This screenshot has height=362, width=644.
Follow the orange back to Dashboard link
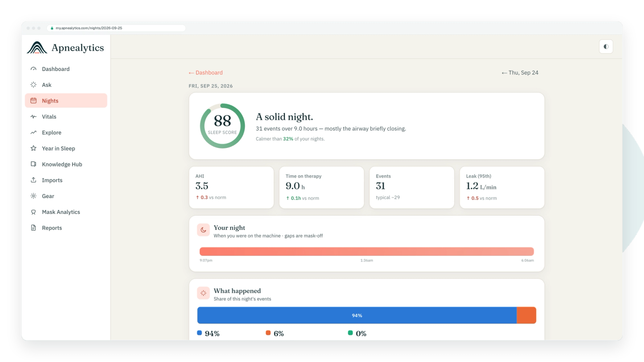tap(206, 73)
